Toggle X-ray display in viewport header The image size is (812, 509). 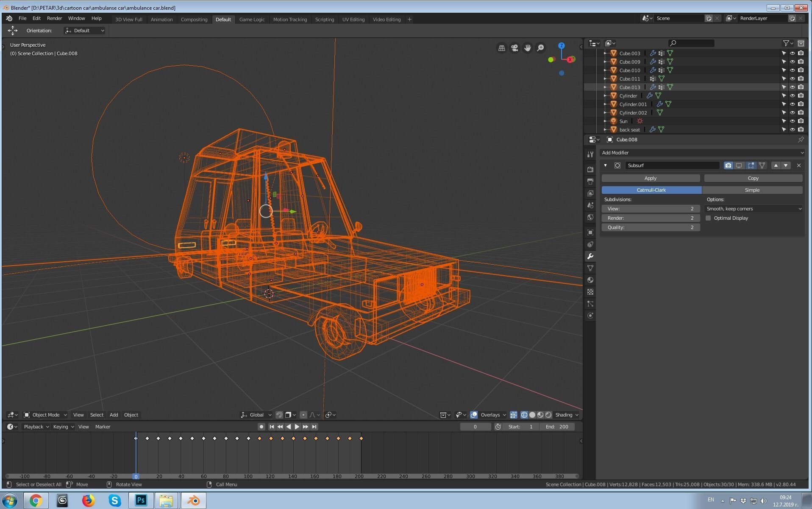[x=513, y=415]
